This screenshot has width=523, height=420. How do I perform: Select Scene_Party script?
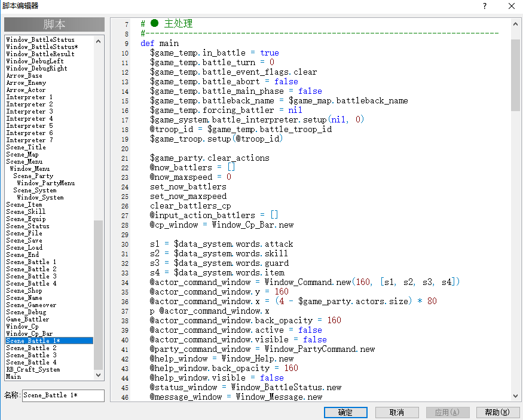coord(33,176)
